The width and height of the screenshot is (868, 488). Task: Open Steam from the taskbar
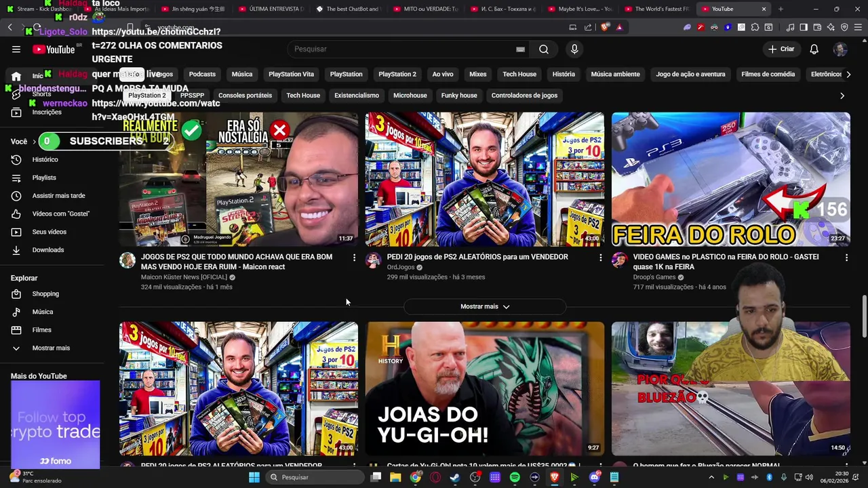tap(455, 477)
